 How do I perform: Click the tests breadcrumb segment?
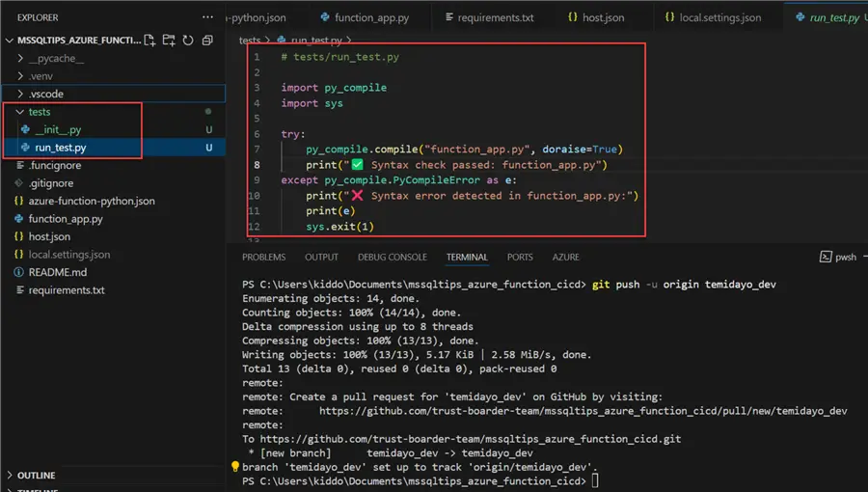[x=250, y=40]
